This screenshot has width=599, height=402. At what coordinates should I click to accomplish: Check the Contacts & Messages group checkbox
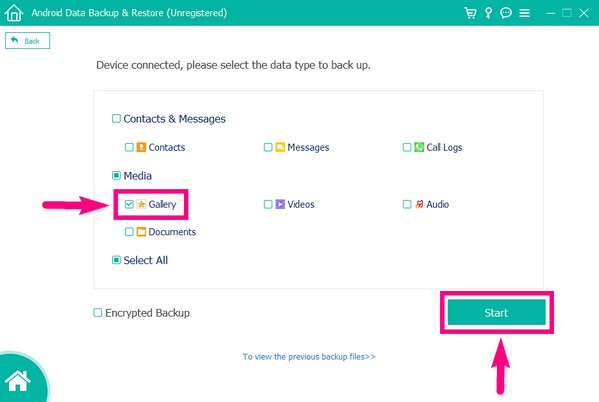point(116,118)
